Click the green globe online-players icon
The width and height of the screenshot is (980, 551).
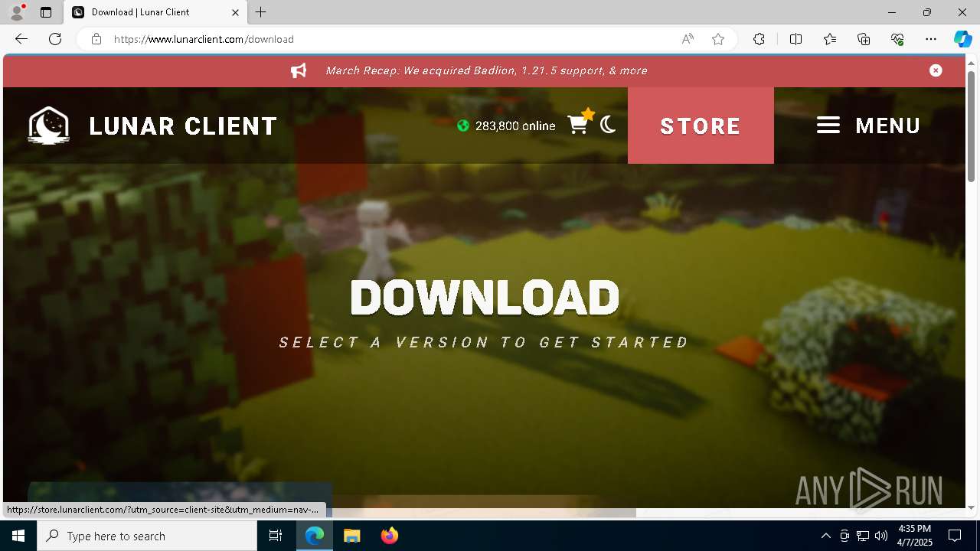pos(463,126)
